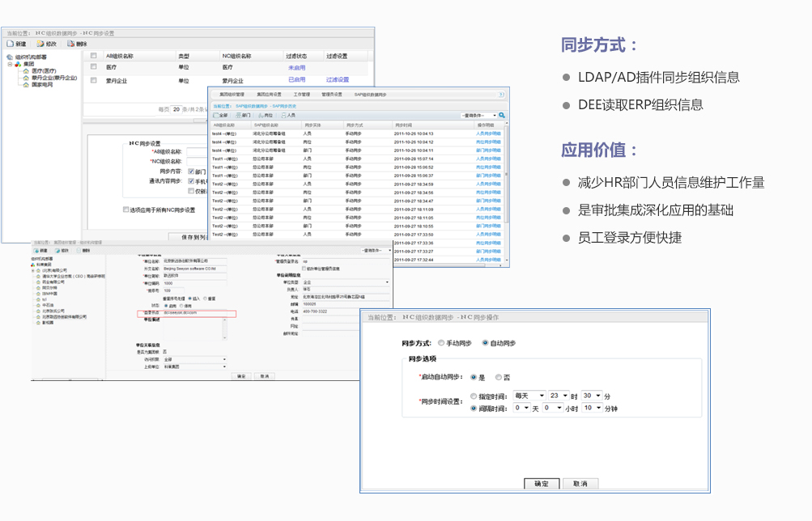Click 确定 button in organization form
This screenshot has height=521, width=812.
coord(240,376)
